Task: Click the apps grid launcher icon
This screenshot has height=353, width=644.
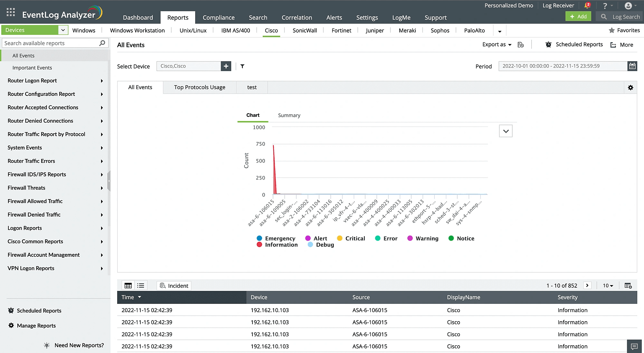Action: click(11, 12)
